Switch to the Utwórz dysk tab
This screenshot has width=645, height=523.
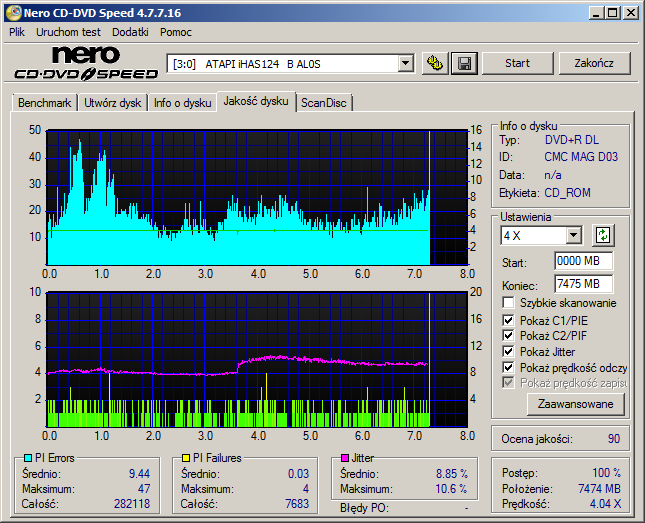(x=112, y=103)
